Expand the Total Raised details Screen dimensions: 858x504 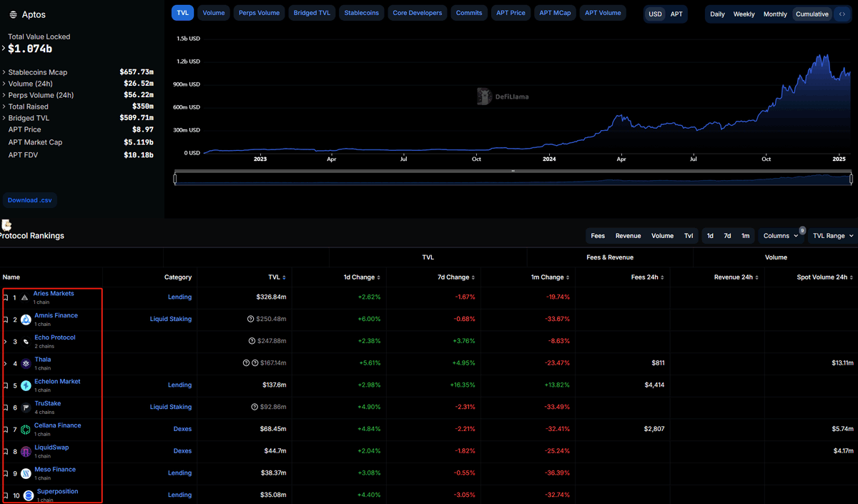tap(4, 107)
